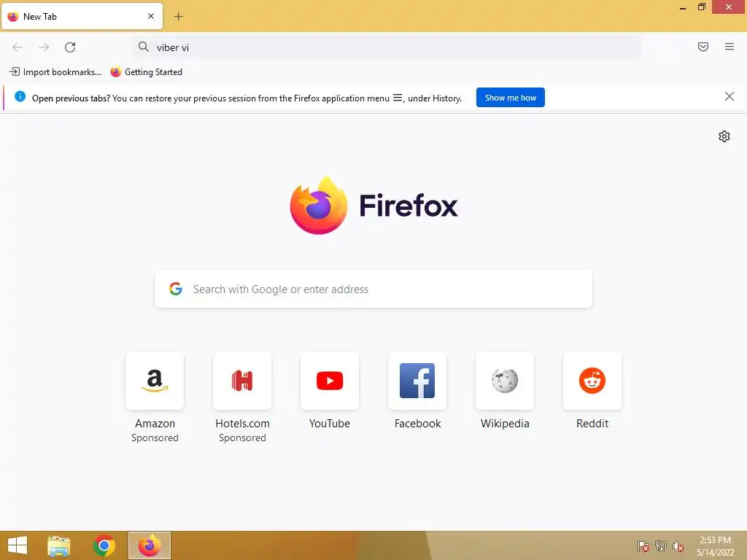Open the Pocket save icon
The width and height of the screenshot is (747, 560).
pyautogui.click(x=703, y=47)
